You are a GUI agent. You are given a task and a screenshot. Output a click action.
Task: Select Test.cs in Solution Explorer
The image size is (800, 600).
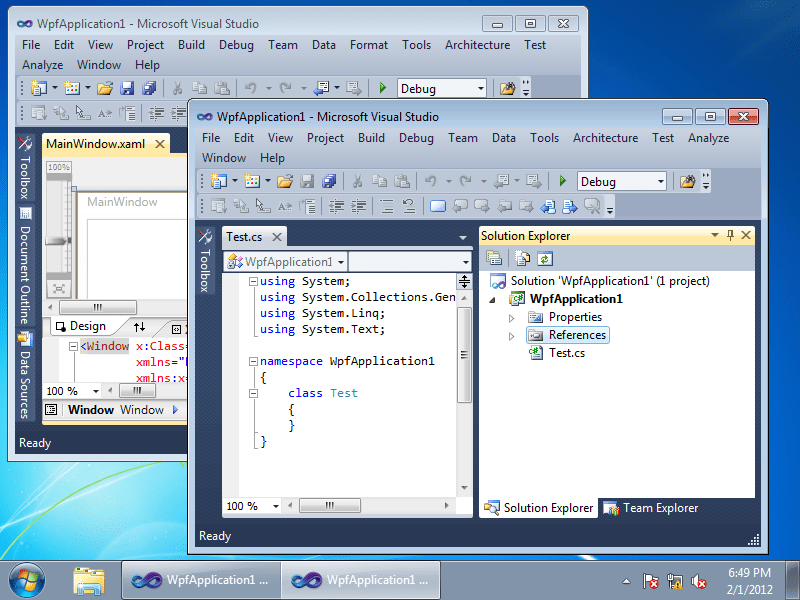coord(567,353)
